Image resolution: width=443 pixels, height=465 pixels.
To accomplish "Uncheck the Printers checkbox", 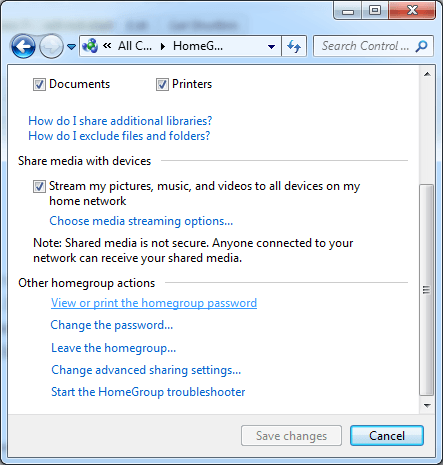I will (x=162, y=84).
